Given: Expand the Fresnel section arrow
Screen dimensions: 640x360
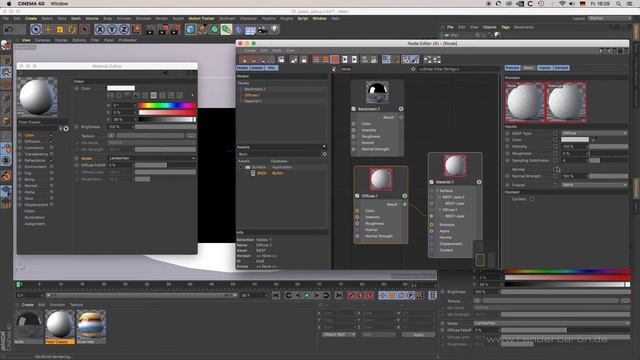Looking at the screenshot, I should tap(507, 185).
